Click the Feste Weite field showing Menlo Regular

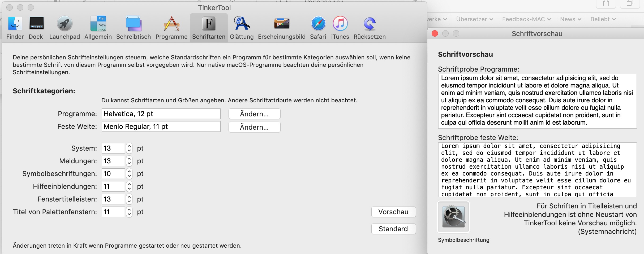tap(161, 126)
